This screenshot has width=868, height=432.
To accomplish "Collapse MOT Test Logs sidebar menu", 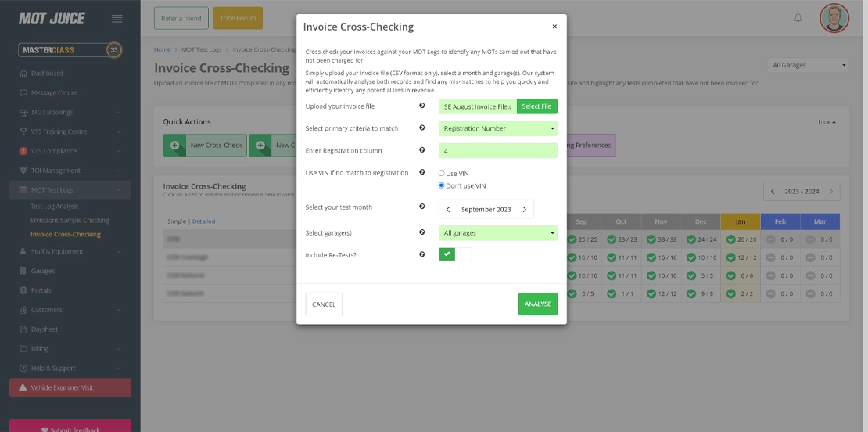I will tap(70, 189).
